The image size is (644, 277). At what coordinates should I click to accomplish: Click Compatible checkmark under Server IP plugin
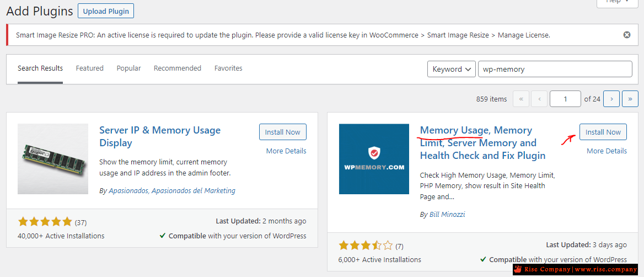[x=163, y=236]
